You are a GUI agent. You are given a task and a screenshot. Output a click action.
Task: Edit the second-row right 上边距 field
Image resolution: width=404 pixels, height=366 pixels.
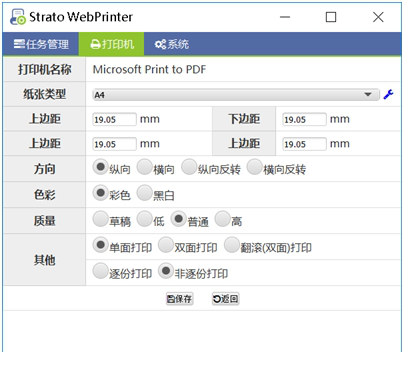click(x=304, y=144)
